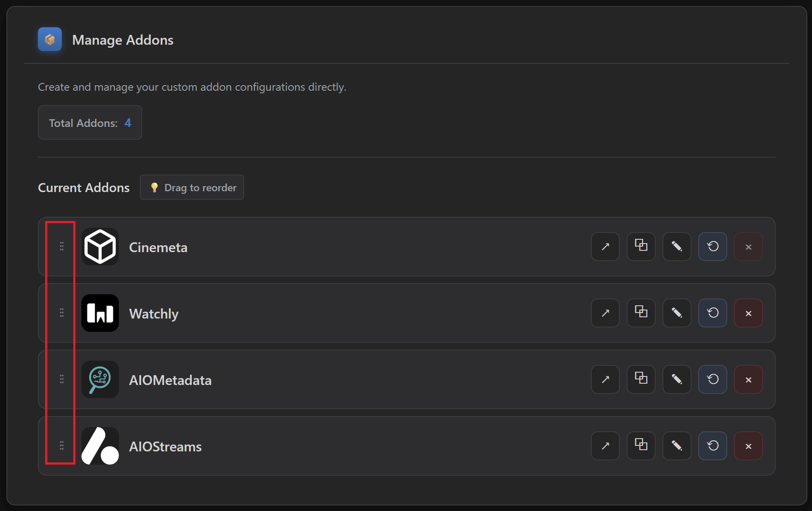Edit the AIOMetadata addon with the pencil icon
This screenshot has height=511, width=812.
pos(677,379)
